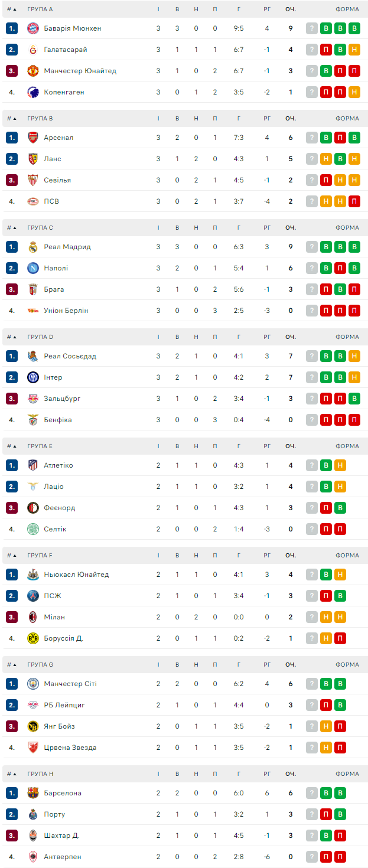Click the Bayern Munich club crest
The width and height of the screenshot is (368, 868).
point(33,28)
